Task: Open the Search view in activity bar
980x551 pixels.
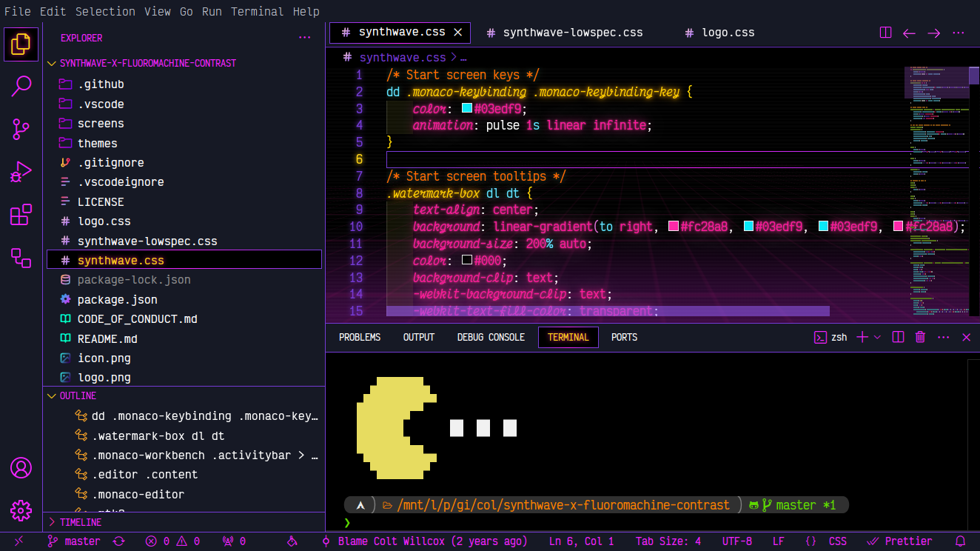Action: [x=21, y=87]
